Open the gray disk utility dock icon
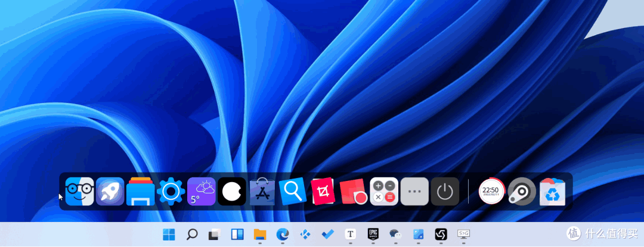The image size is (644, 247). coord(522,191)
